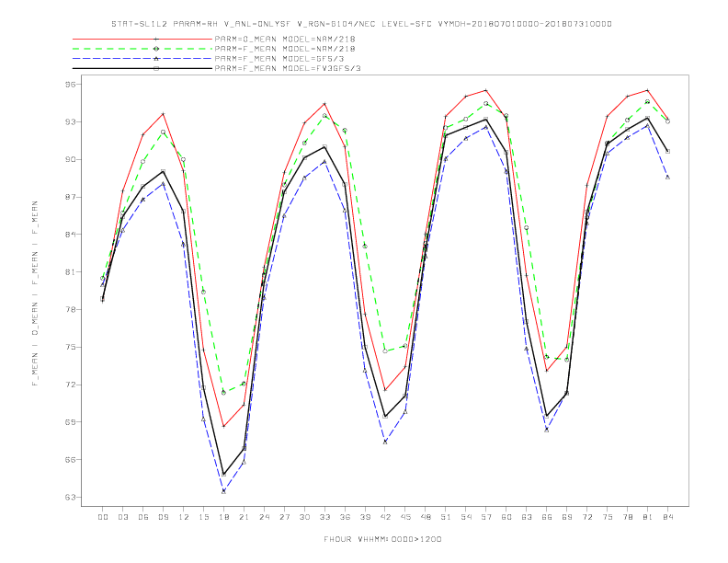Viewport: 728px width, 563px height.
Task: Click x-axis forecast hour label 60
Action: click(506, 517)
